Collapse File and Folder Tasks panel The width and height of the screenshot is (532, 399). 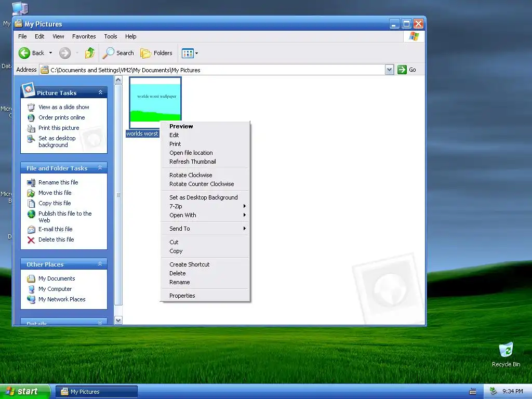[x=100, y=168]
